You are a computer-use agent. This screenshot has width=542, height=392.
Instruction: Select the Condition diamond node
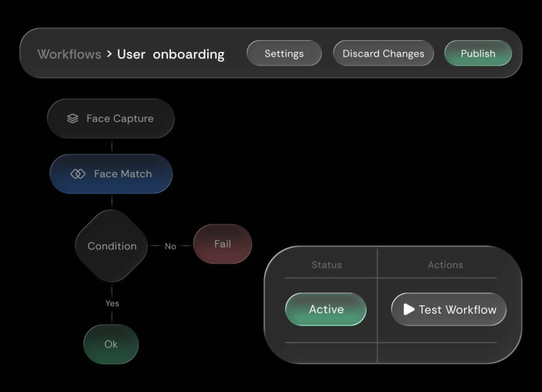tap(112, 246)
